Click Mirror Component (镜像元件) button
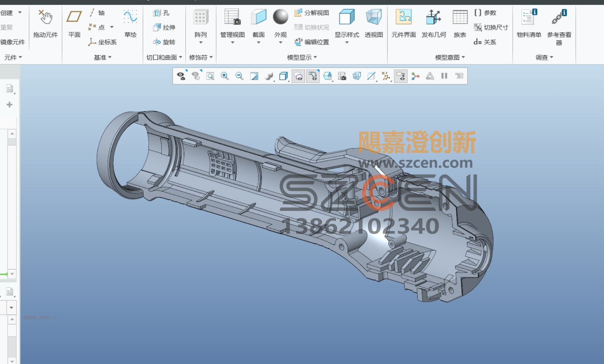Screen dimensions: 604x364 [x=12, y=42]
